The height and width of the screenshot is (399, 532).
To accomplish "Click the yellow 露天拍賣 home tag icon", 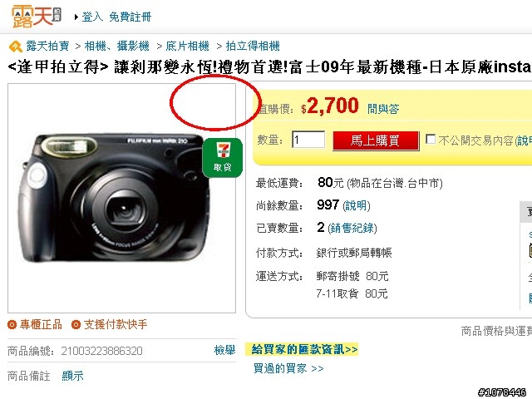I will pos(16,47).
